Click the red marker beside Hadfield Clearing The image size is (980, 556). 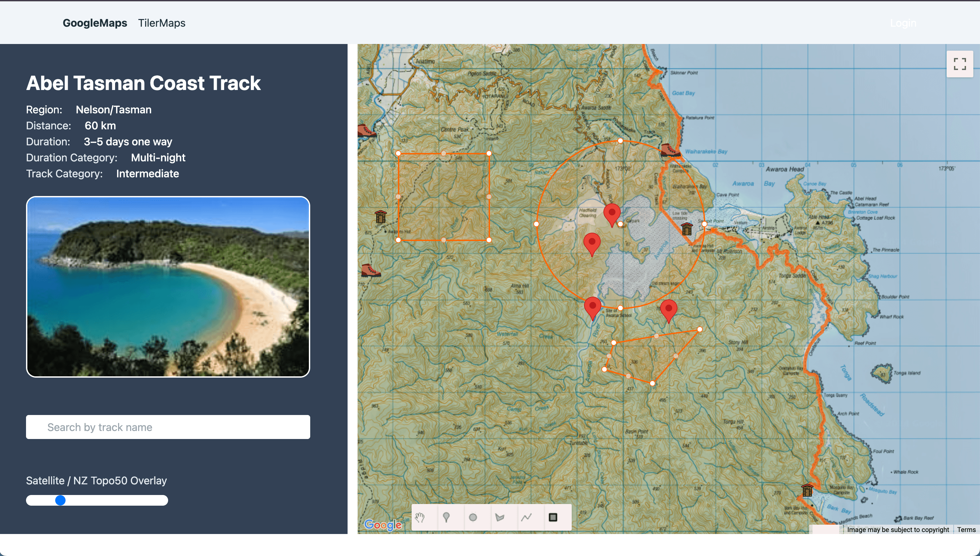[612, 215]
